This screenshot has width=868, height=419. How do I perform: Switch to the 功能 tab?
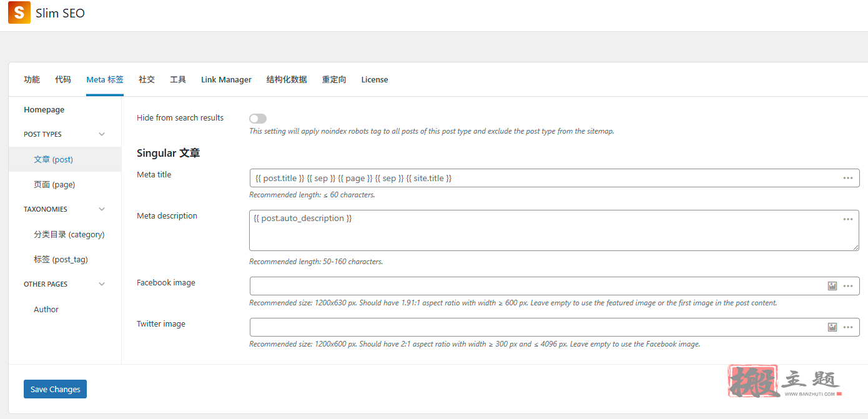point(32,79)
